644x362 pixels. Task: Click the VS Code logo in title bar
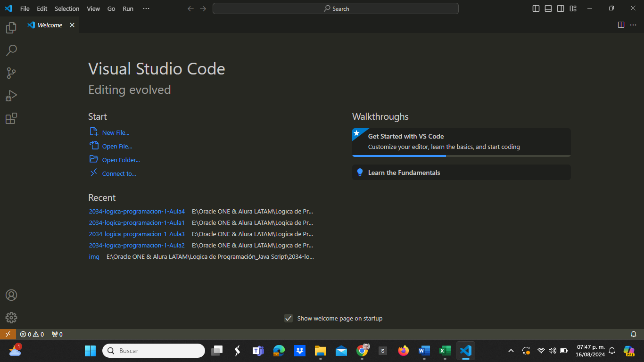(8, 8)
